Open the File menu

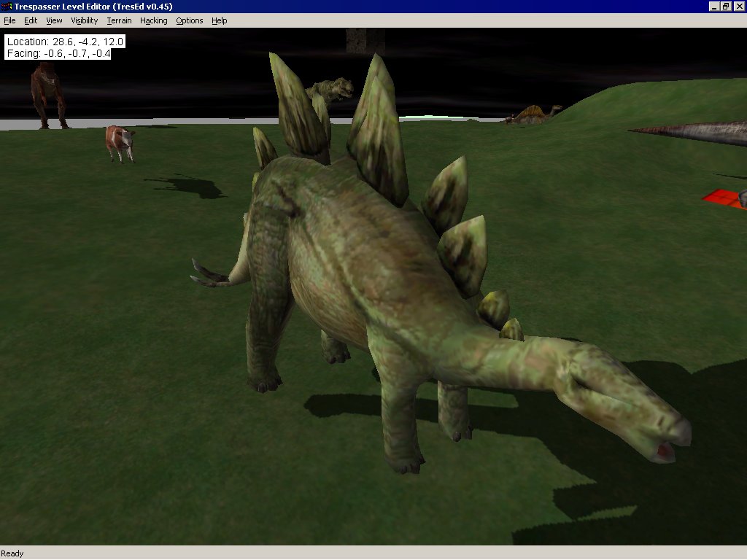(x=9, y=20)
